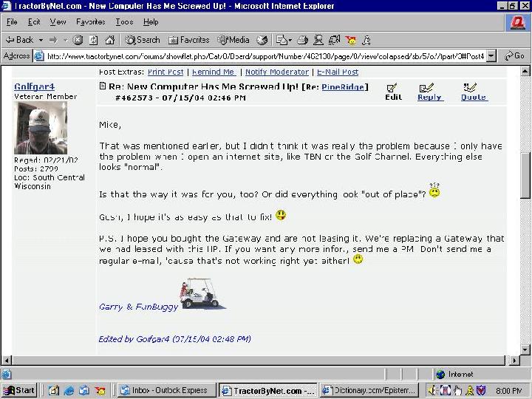
Task: Switch to the Dictionary.com taskbar window
Action: pyautogui.click(x=369, y=391)
